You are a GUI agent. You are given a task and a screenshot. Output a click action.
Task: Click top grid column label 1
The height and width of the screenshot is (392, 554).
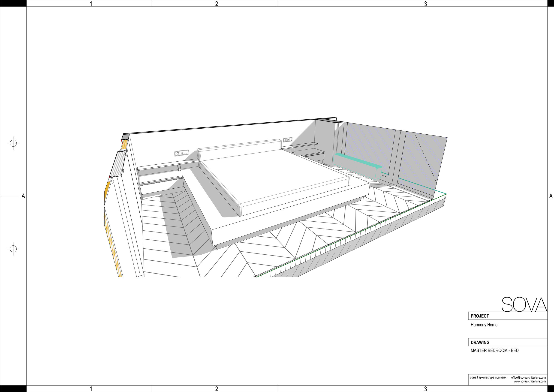coord(91,4)
